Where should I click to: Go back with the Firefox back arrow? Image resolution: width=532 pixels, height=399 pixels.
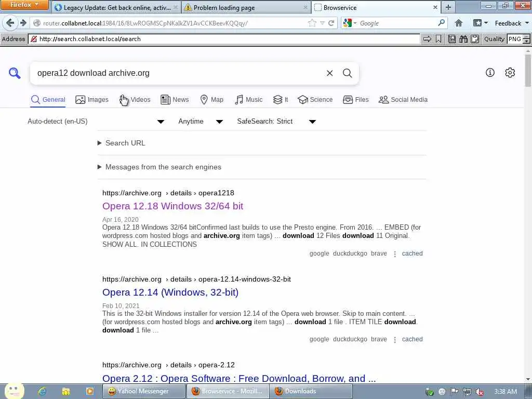[x=10, y=23]
